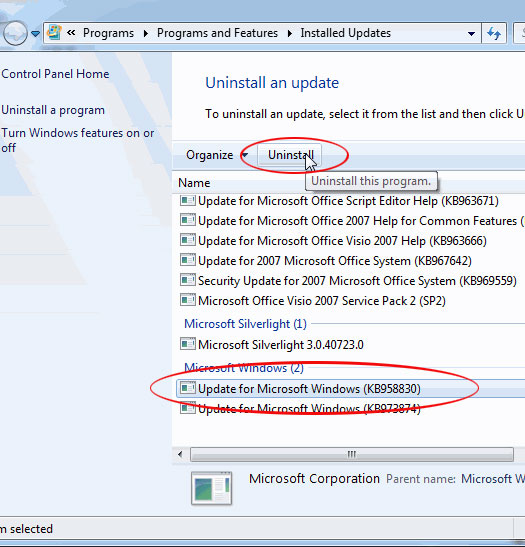Open Turn Windows features on or off
Viewport: 525px width, 547px height.
77,140
